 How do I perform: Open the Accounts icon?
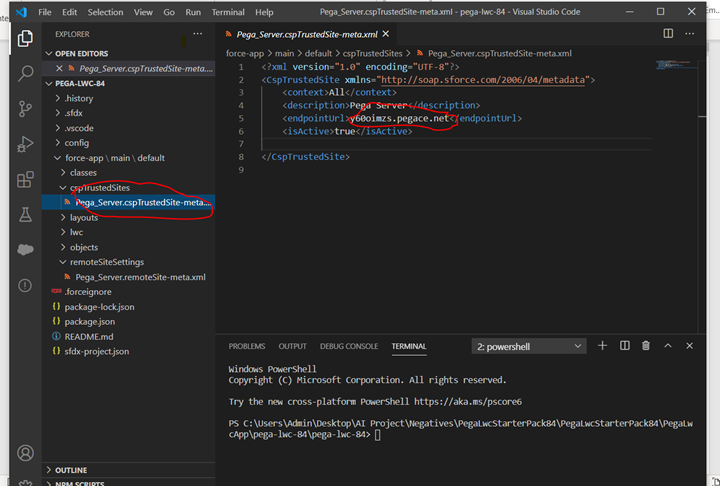(25, 453)
